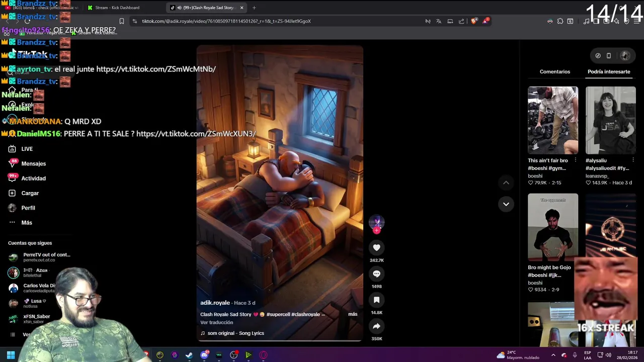
Task: Switch to the Comentarios tab
Action: tap(555, 71)
